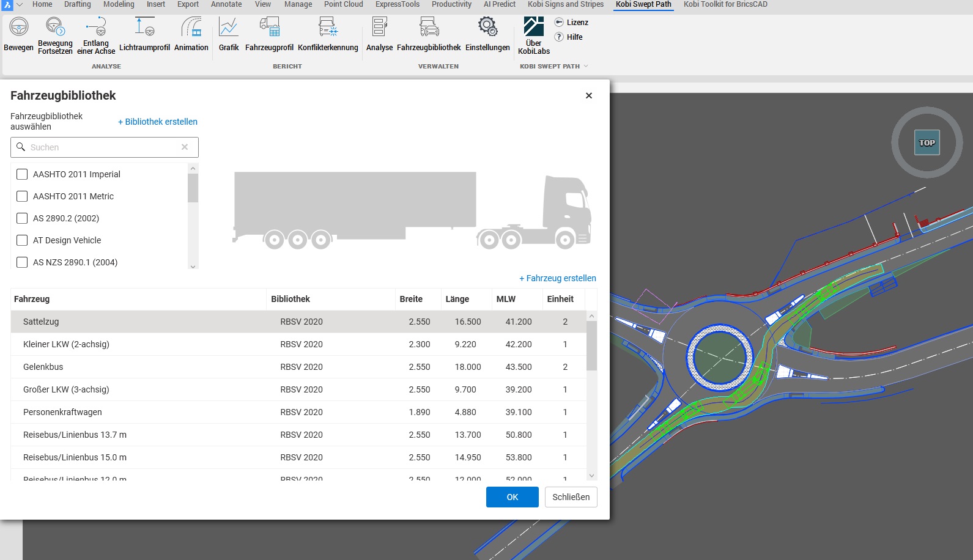Image resolution: width=973 pixels, height=560 pixels.
Task: Click the Sattelzug truck preview image
Action: [x=412, y=210]
